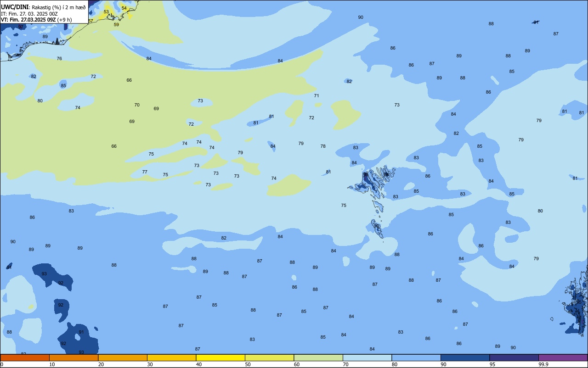The image size is (588, 368).
Task: Select the 30–40 golden legend swatch
Action: pyautogui.click(x=171, y=357)
